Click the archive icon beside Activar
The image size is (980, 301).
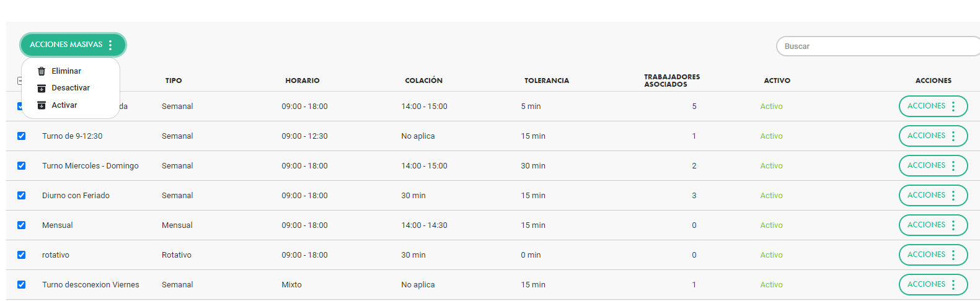[42, 105]
